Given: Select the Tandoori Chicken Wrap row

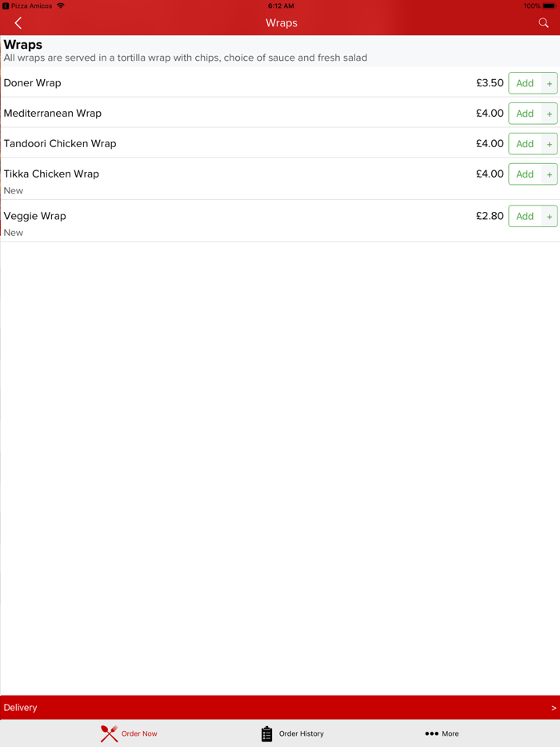Looking at the screenshot, I should coord(60,144).
